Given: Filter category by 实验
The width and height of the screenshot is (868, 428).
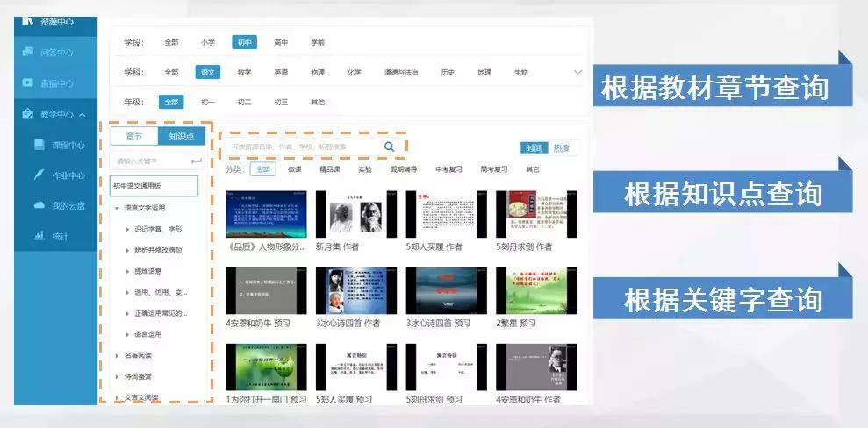Looking at the screenshot, I should [x=365, y=169].
